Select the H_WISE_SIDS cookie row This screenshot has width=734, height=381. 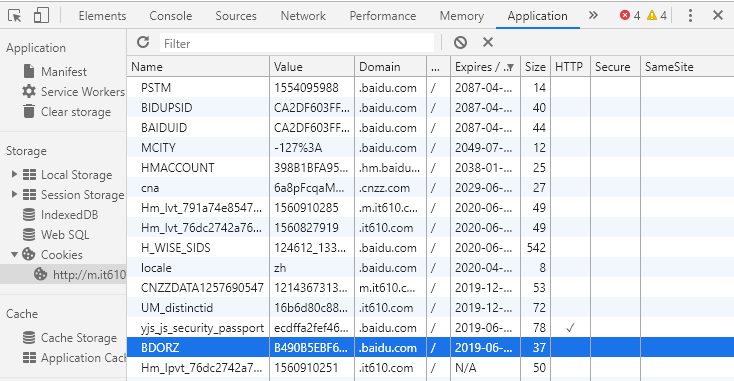[430, 248]
